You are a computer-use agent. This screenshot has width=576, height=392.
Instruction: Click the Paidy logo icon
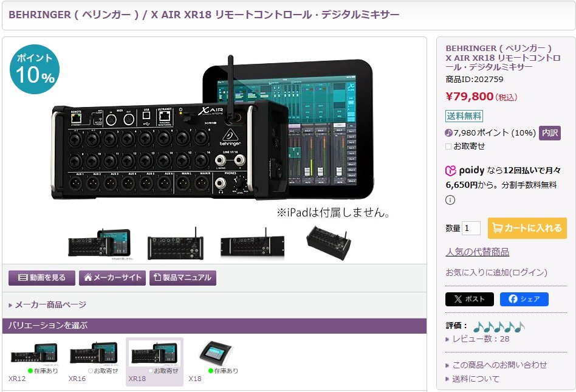pos(450,171)
